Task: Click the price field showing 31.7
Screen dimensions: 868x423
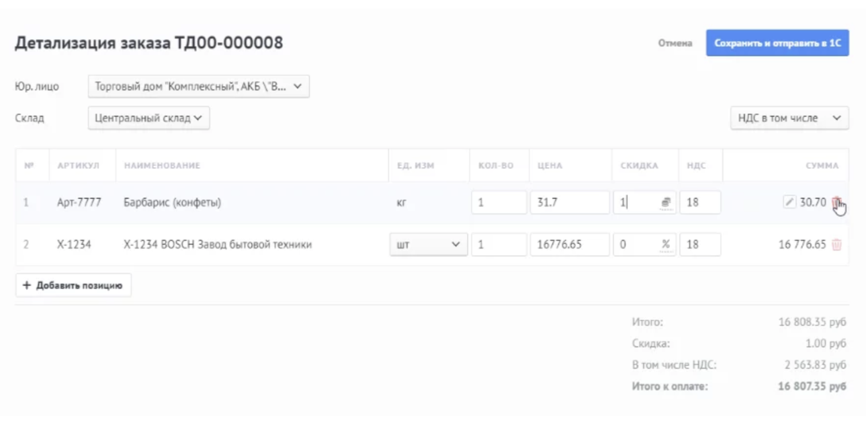Action: click(x=569, y=202)
